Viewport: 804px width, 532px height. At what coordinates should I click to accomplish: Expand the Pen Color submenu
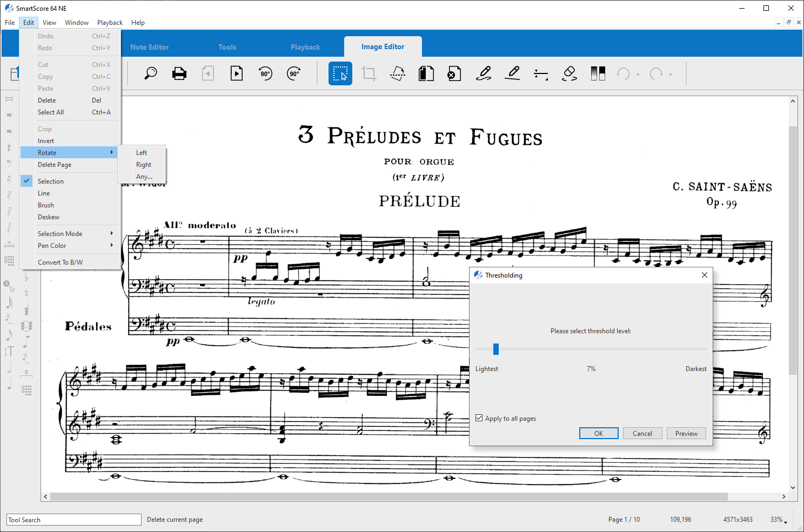pyautogui.click(x=70, y=246)
